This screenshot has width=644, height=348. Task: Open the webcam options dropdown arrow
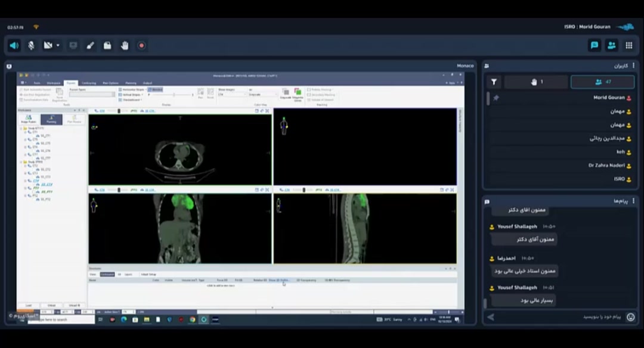(58, 45)
